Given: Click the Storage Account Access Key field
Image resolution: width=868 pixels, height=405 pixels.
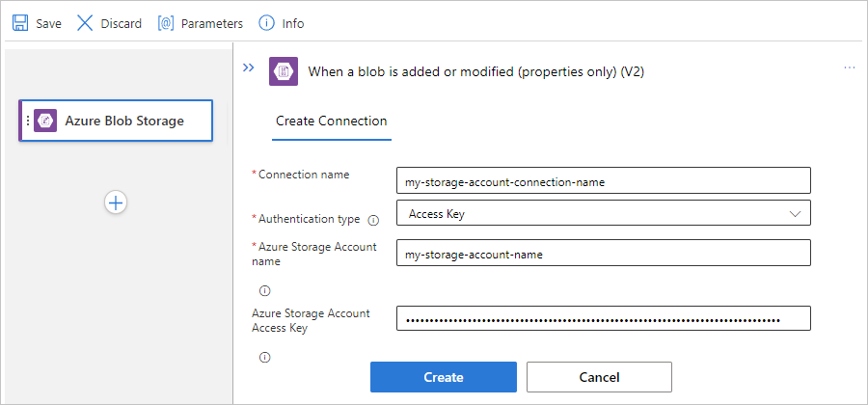Looking at the screenshot, I should (603, 319).
